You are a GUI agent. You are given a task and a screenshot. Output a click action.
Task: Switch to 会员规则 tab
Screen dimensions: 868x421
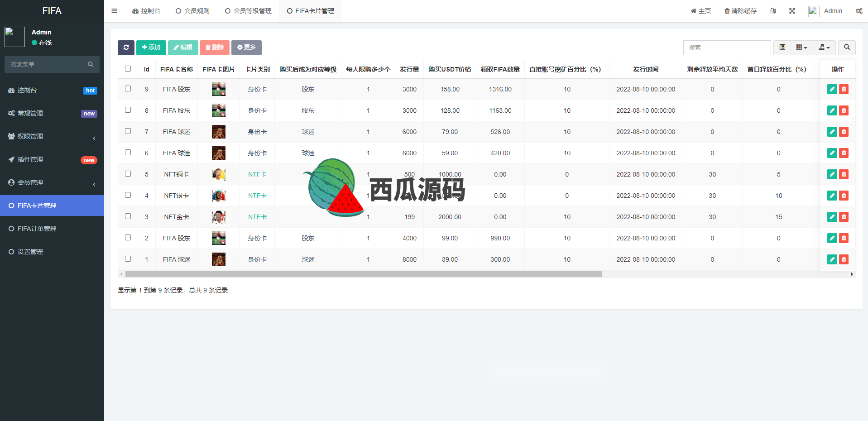pos(192,11)
